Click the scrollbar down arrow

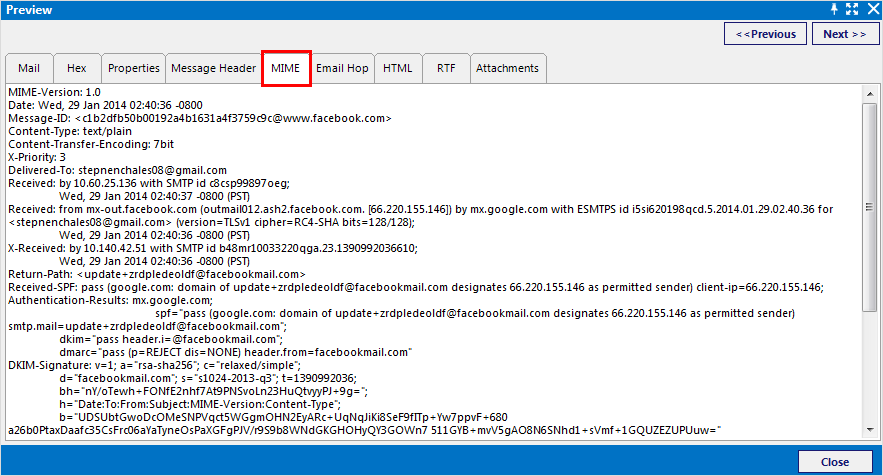click(869, 430)
